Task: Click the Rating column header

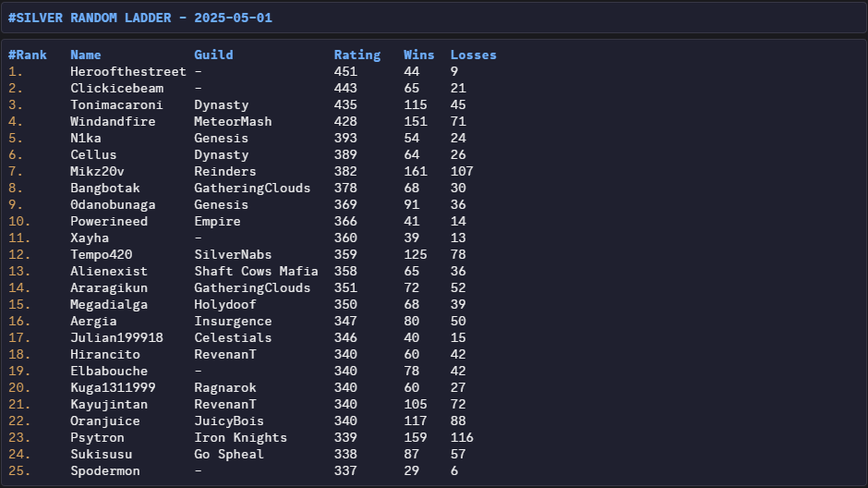Action: [x=357, y=55]
